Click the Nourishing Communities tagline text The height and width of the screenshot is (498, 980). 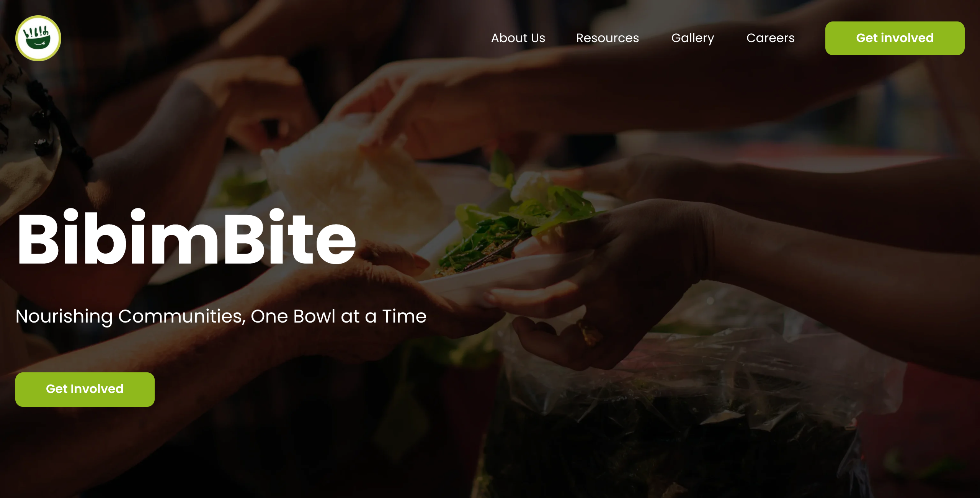[221, 316]
